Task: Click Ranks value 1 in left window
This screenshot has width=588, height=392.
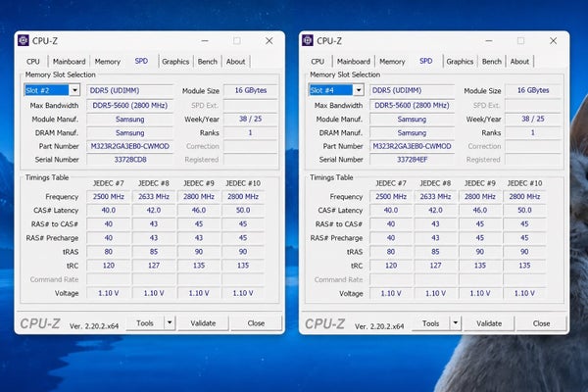Action: (x=251, y=132)
